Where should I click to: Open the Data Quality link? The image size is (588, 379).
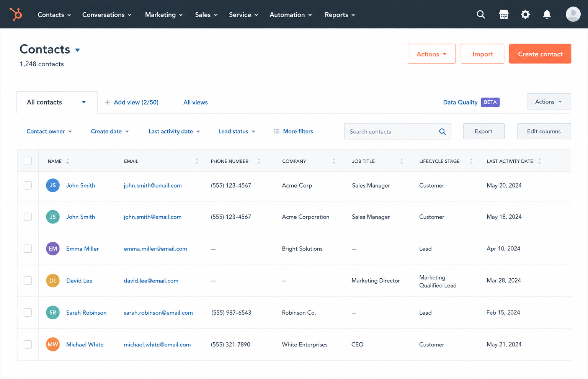pyautogui.click(x=460, y=102)
